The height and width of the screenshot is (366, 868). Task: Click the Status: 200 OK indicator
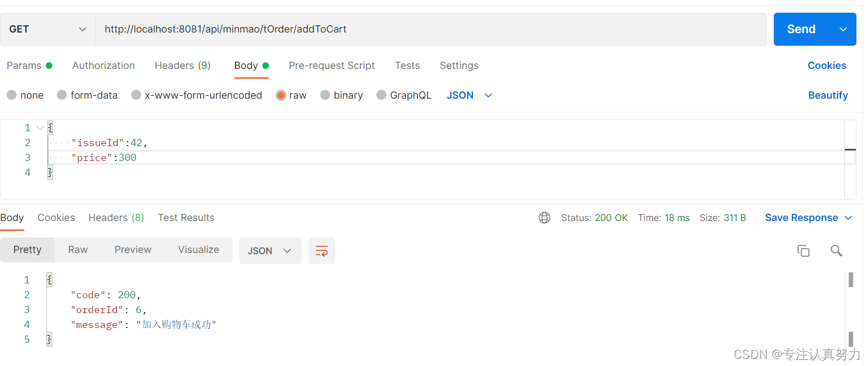(x=594, y=218)
